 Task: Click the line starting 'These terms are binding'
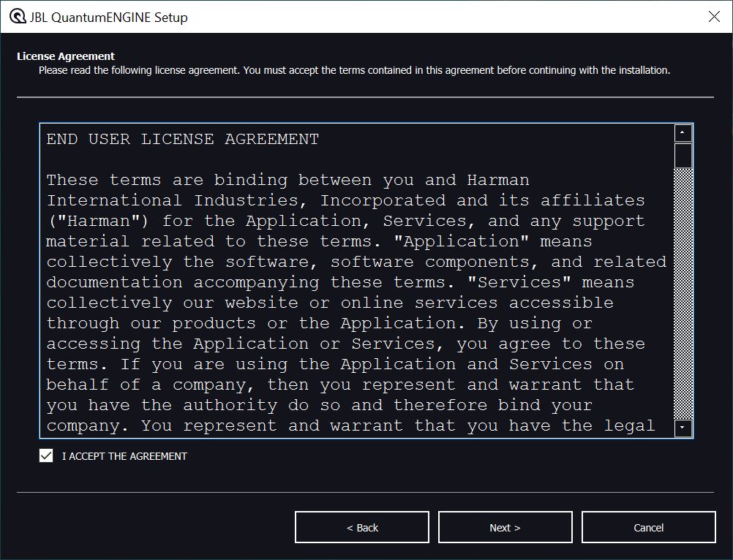tap(288, 181)
